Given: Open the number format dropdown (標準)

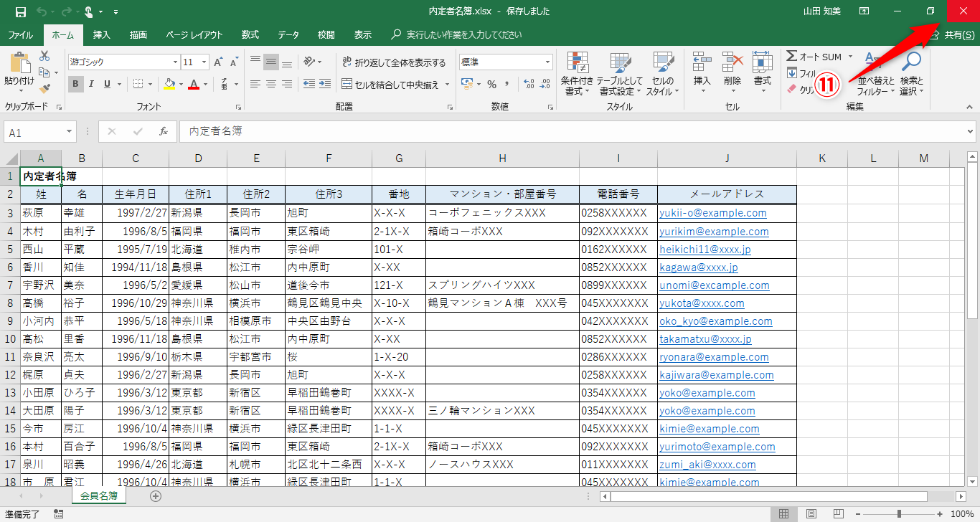Looking at the screenshot, I should click(x=548, y=62).
